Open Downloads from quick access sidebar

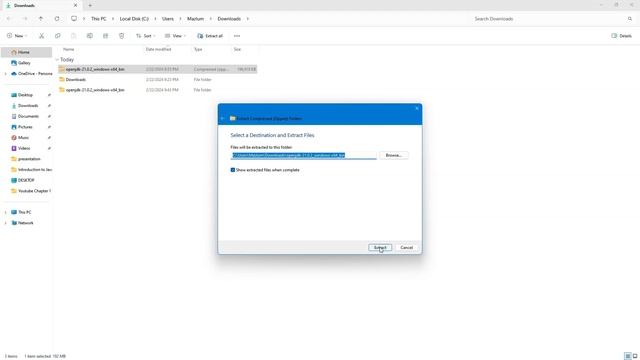(27, 105)
